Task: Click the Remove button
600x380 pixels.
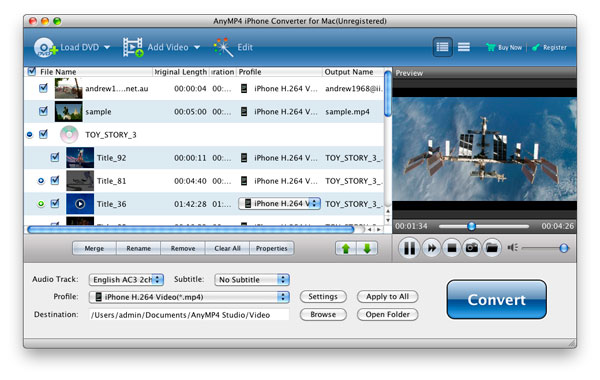Action: (x=183, y=248)
